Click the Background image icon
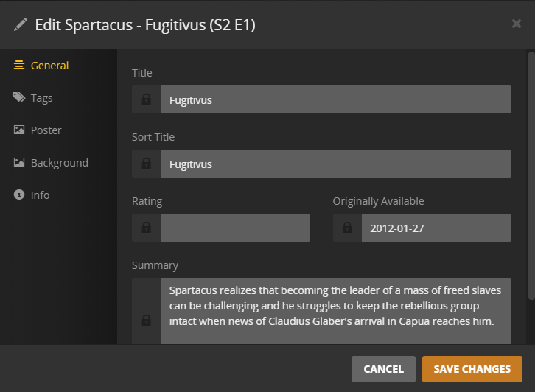535x392 pixels. click(19, 163)
